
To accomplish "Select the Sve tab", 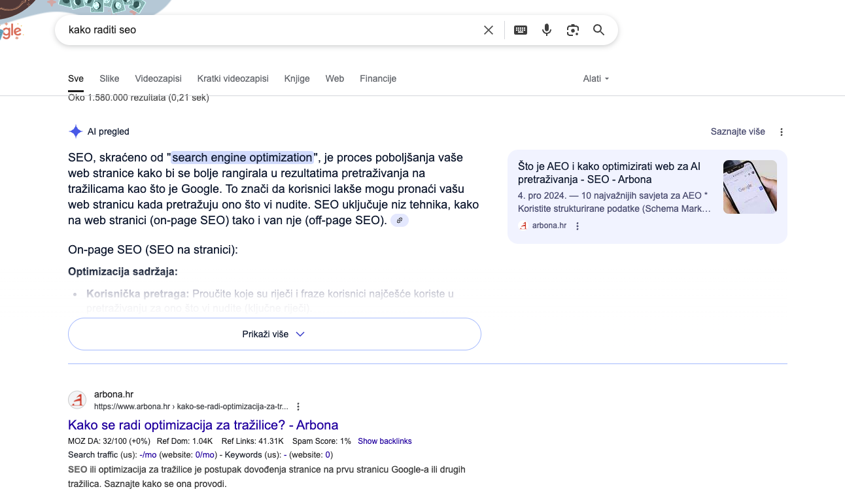I will pyautogui.click(x=76, y=78).
